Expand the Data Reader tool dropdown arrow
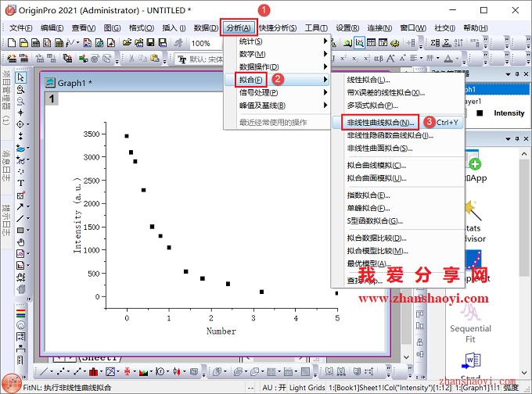Image resolution: width=532 pixels, height=394 pixels. pos(28,124)
